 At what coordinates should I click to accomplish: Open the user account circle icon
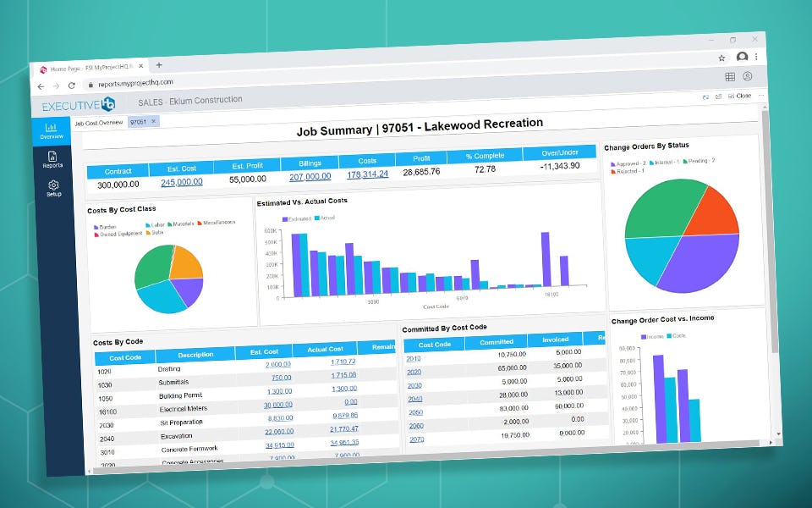tap(747, 75)
